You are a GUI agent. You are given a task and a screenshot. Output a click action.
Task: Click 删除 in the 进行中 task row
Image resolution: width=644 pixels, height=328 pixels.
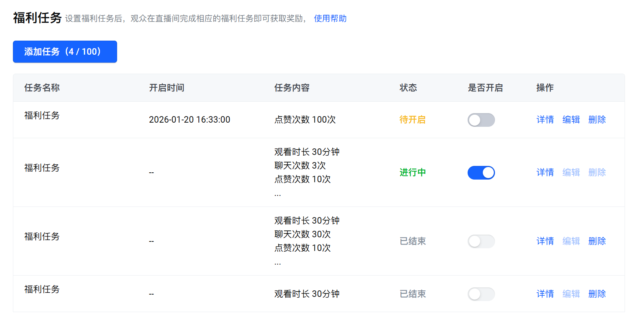point(597,173)
